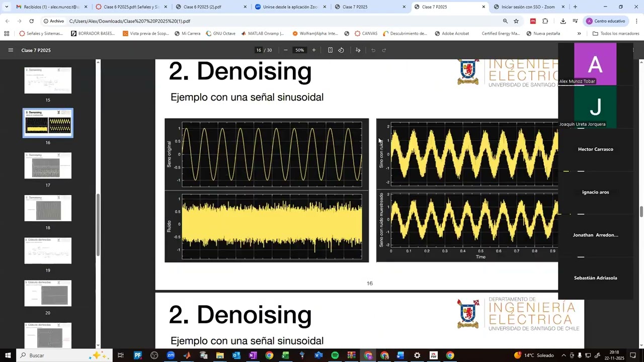This screenshot has width=644, height=362.
Task: Open Task View from taskbar
Action: [121, 355]
